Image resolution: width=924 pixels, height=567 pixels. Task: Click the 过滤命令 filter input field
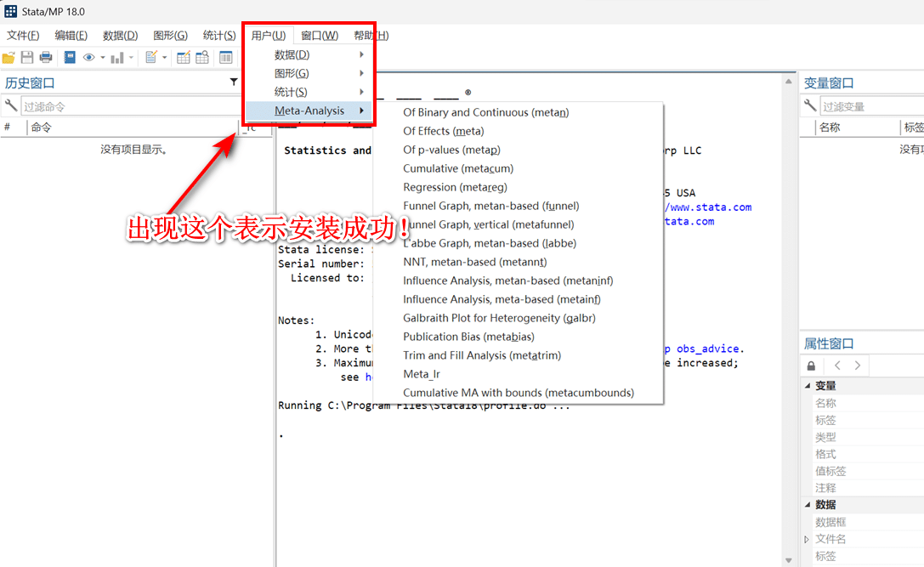128,106
